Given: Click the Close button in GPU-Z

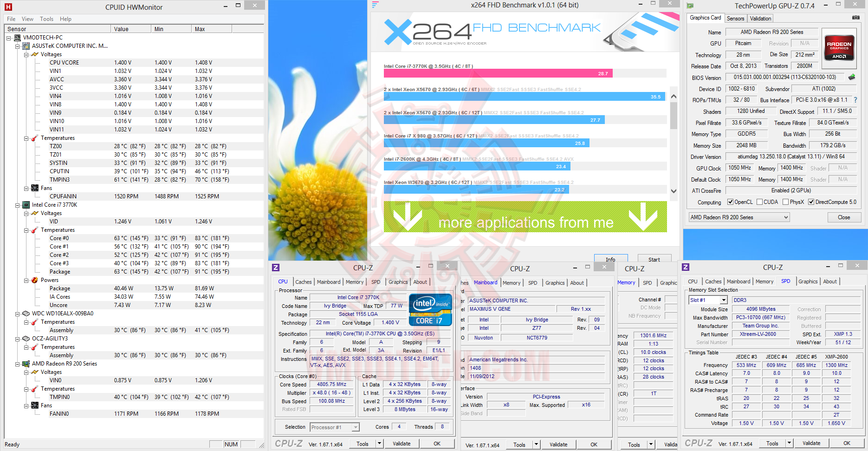Looking at the screenshot, I should 844,217.
